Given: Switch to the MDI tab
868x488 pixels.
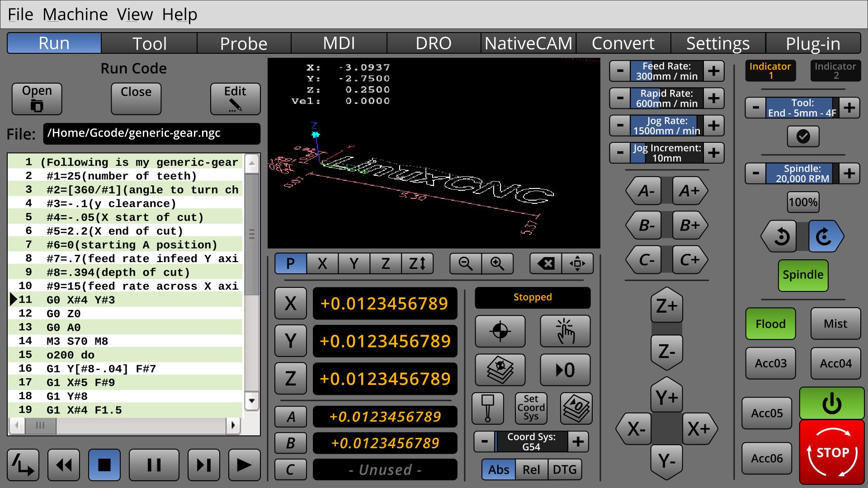Looking at the screenshot, I should coord(339,43).
